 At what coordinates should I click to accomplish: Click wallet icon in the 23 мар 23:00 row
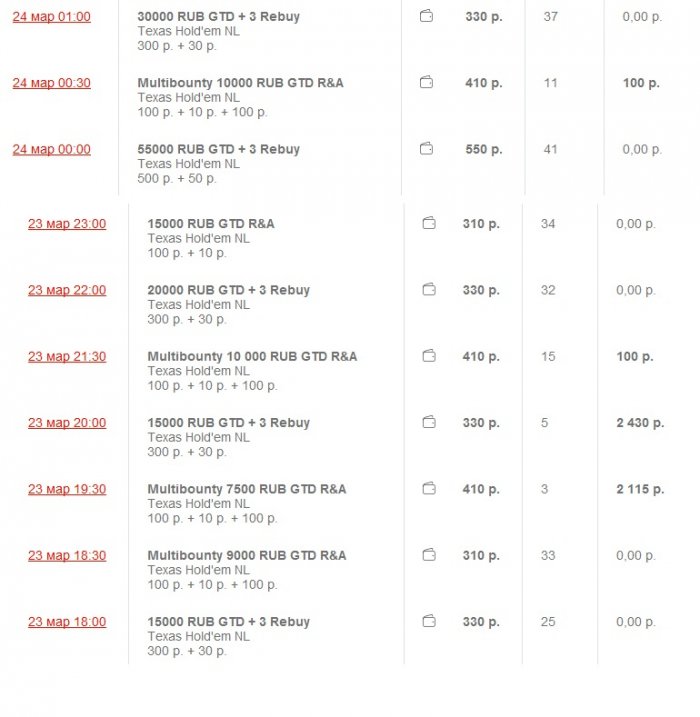(429, 224)
